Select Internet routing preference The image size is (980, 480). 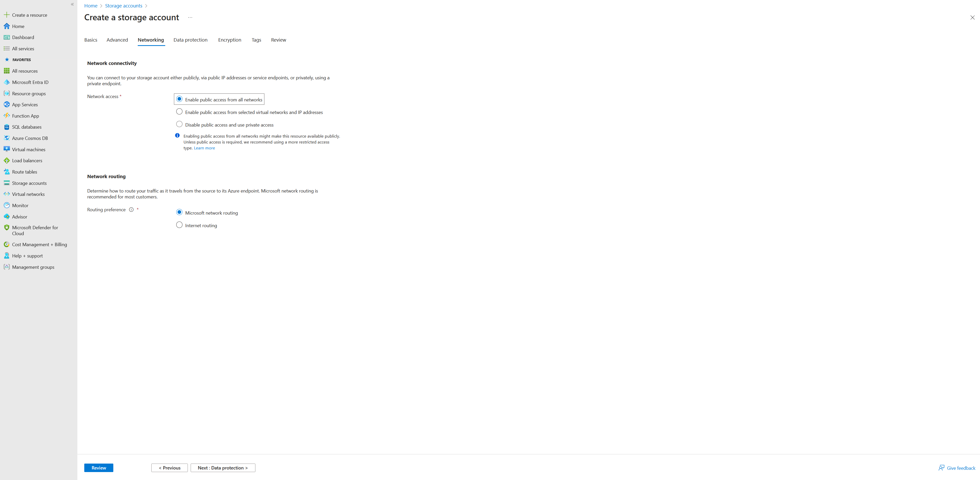179,225
